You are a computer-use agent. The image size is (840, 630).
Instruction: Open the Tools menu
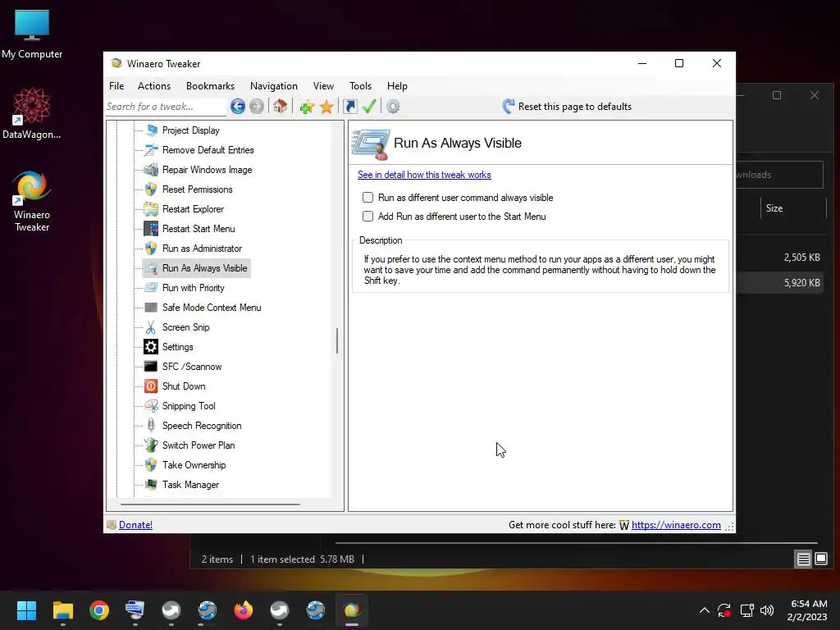pos(361,85)
